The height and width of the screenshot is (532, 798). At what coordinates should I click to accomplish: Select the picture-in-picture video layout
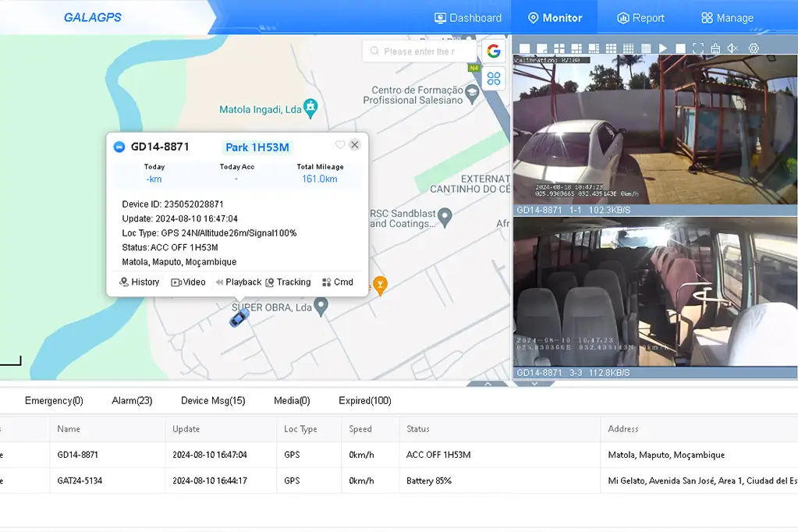[x=542, y=48]
